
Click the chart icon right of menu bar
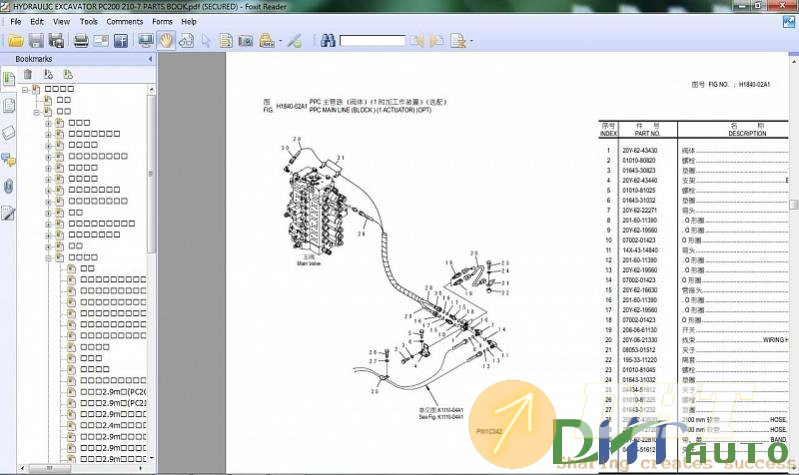pyautogui.click(x=788, y=22)
